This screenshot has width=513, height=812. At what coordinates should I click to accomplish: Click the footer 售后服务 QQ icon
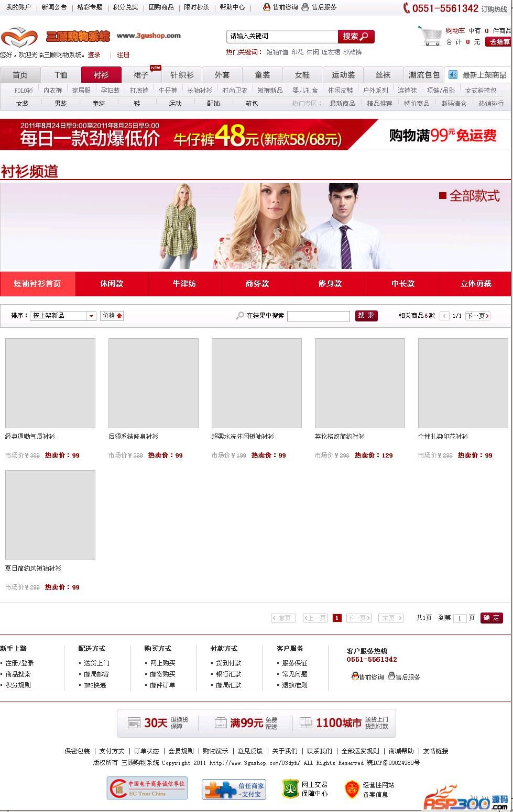click(391, 676)
